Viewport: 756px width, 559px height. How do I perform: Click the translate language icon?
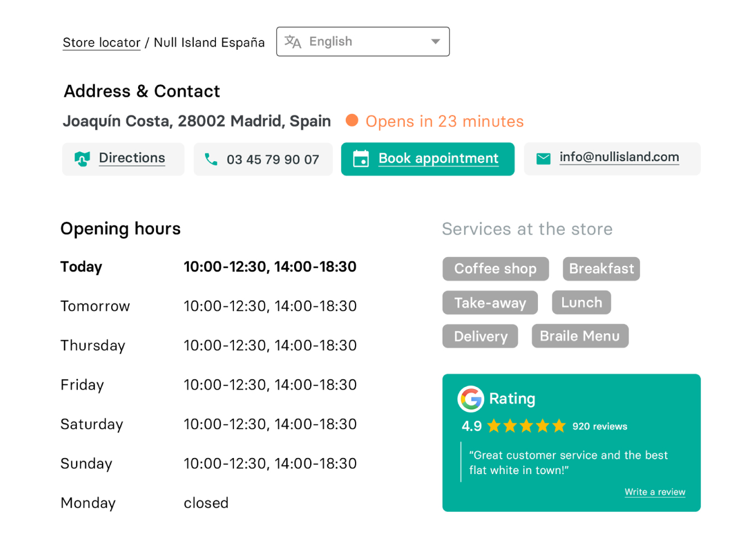(293, 42)
